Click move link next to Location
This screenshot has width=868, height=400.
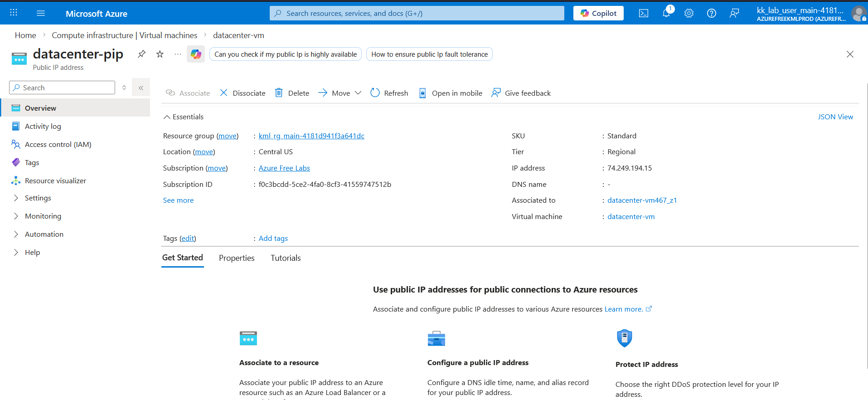[x=204, y=152]
